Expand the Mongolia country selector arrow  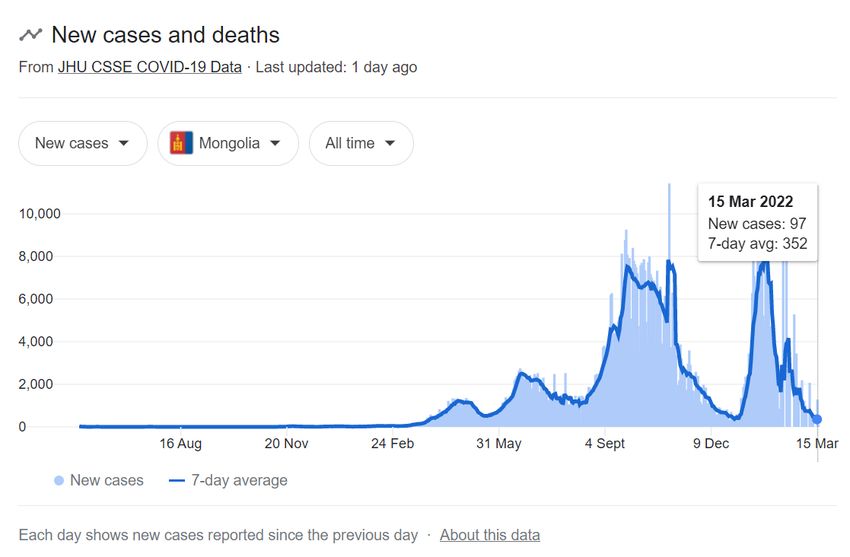(x=275, y=143)
